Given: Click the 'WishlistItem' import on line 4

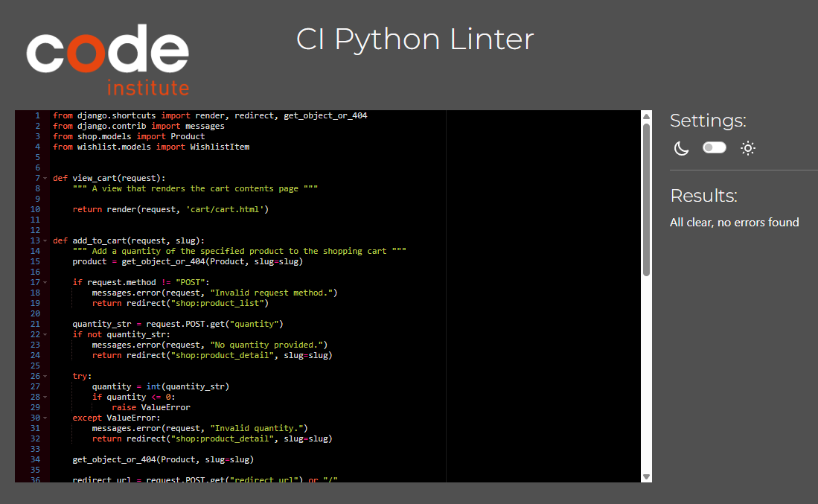Looking at the screenshot, I should (x=220, y=147).
